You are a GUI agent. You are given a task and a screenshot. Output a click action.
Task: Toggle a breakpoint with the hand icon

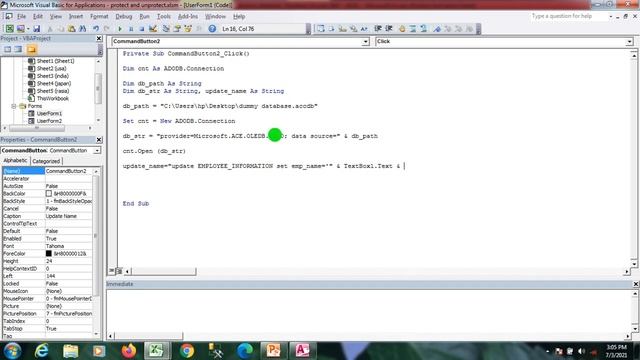coord(402,29)
